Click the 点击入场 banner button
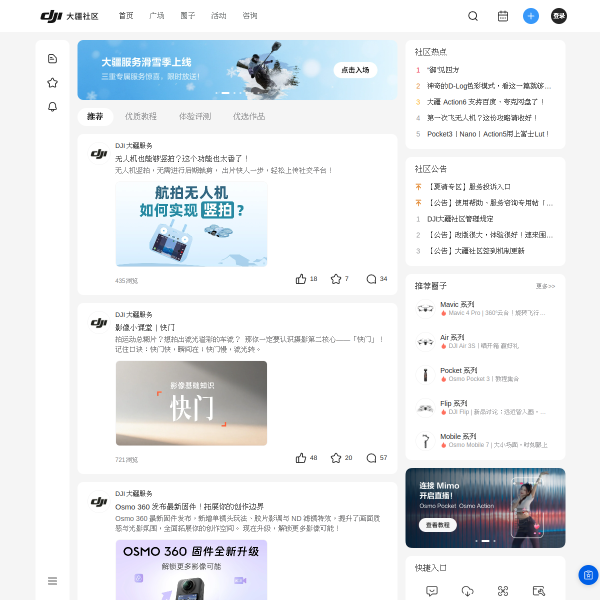Viewport: 600px width, 600px height. (x=355, y=70)
